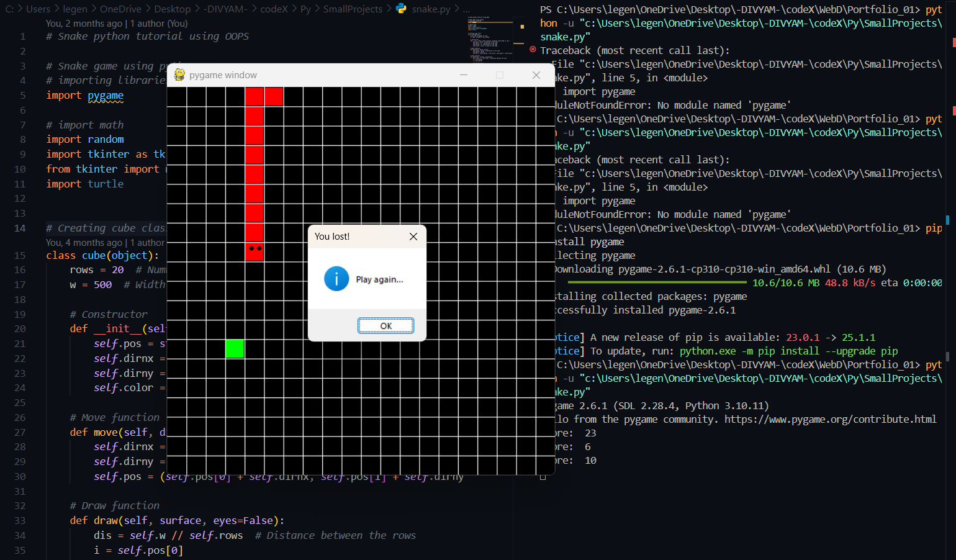The image size is (956, 560).
Task: Click the green food square in the game
Action: (x=235, y=349)
